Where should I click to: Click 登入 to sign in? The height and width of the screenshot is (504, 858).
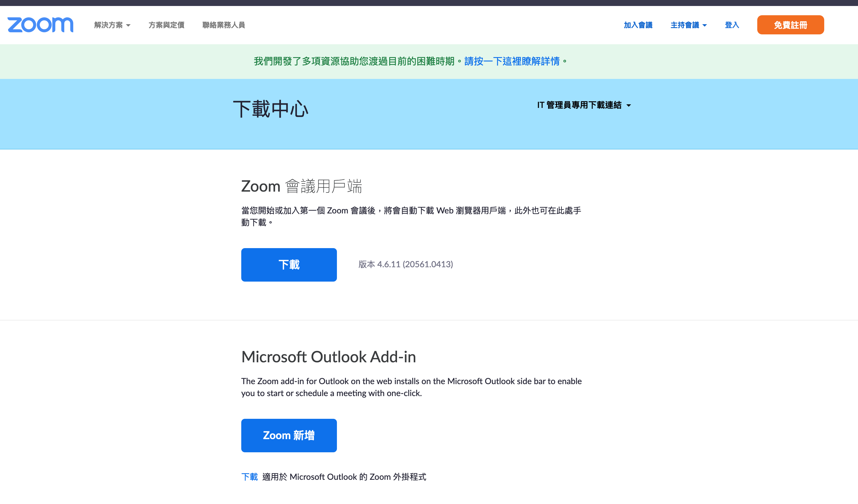(x=732, y=25)
